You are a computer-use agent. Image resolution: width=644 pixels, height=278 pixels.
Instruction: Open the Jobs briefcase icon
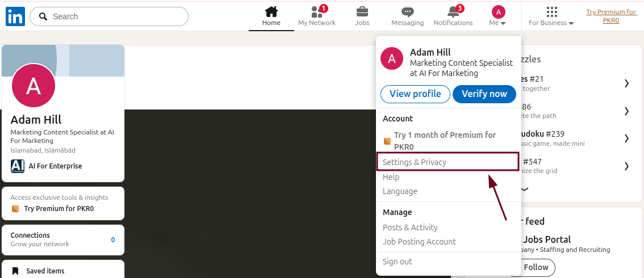(x=362, y=11)
